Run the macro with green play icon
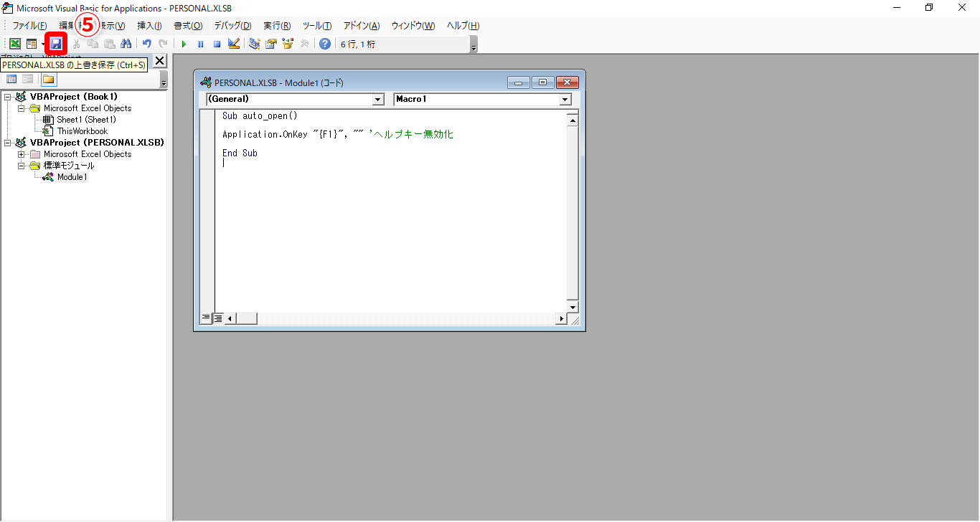The image size is (980, 522). (184, 44)
